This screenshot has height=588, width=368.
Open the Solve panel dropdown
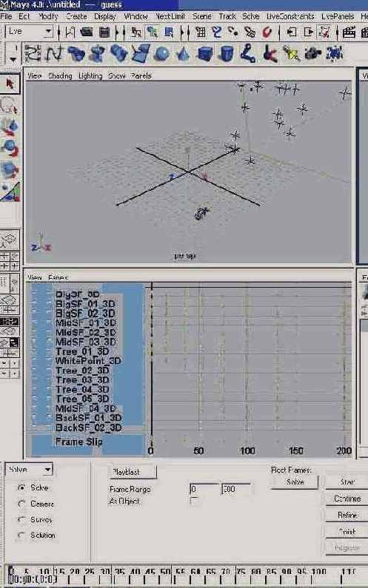pyautogui.click(x=30, y=469)
